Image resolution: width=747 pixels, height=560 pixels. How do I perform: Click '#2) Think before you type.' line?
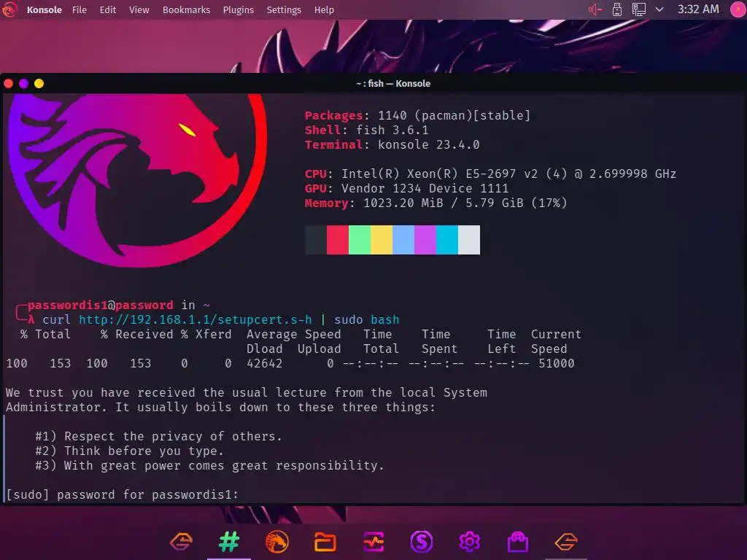coord(130,451)
